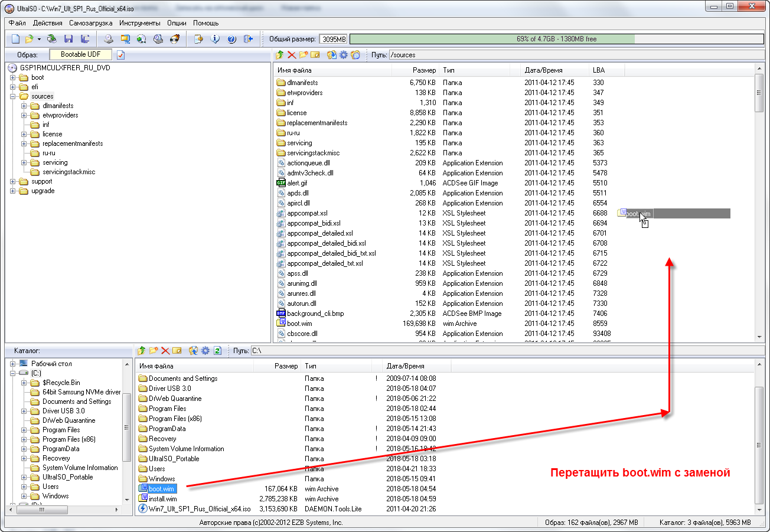
Task: Click the Open file folder icon in toolbar
Action: 28,39
